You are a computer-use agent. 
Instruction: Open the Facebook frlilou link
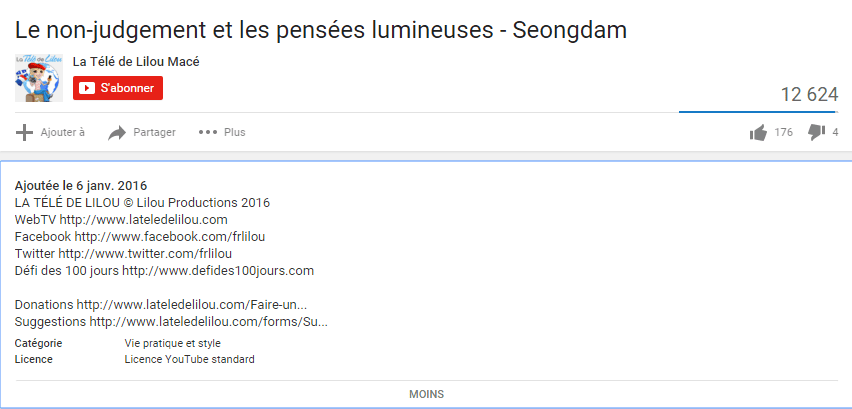(170, 237)
